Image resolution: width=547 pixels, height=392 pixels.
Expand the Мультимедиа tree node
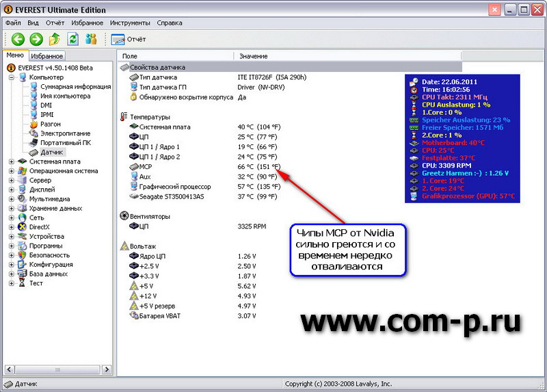pos(12,199)
